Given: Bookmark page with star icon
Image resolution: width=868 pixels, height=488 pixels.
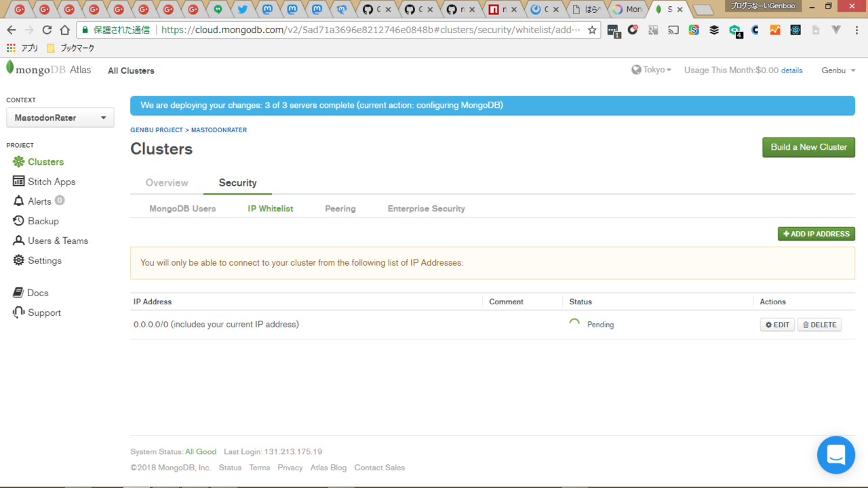Looking at the screenshot, I should tap(592, 30).
